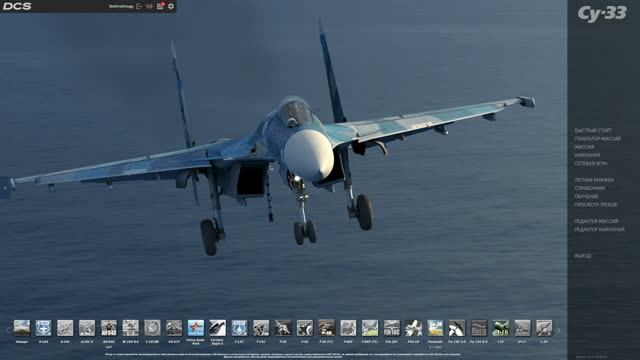640x360 pixels.
Task: Open ПРОСМОТР ТРЕКОВ menu item
Action: coord(596,204)
